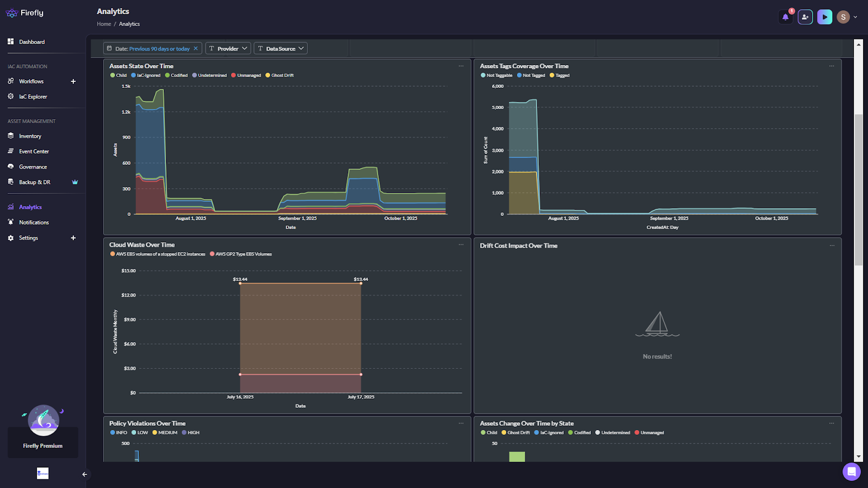Click the Inventory sidebar icon
868x488 pixels.
click(10, 136)
